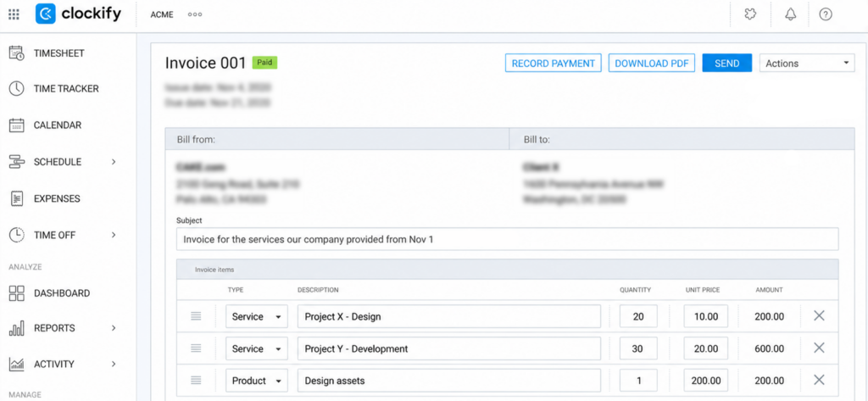Click the 600.00 amount value
This screenshot has width=868, height=401.
[x=769, y=348]
